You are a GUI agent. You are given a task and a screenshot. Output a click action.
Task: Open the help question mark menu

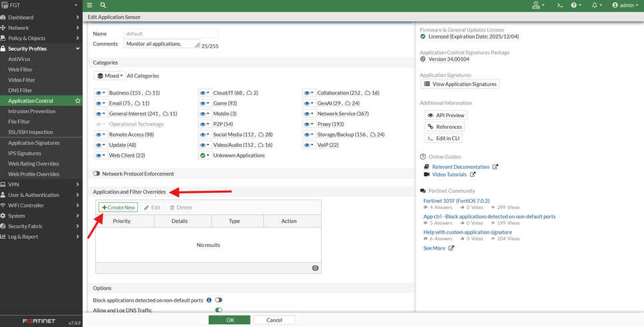[x=575, y=5]
